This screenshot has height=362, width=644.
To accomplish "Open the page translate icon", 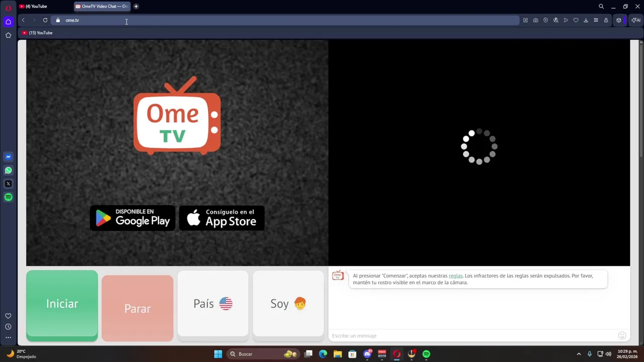I will click(555, 20).
